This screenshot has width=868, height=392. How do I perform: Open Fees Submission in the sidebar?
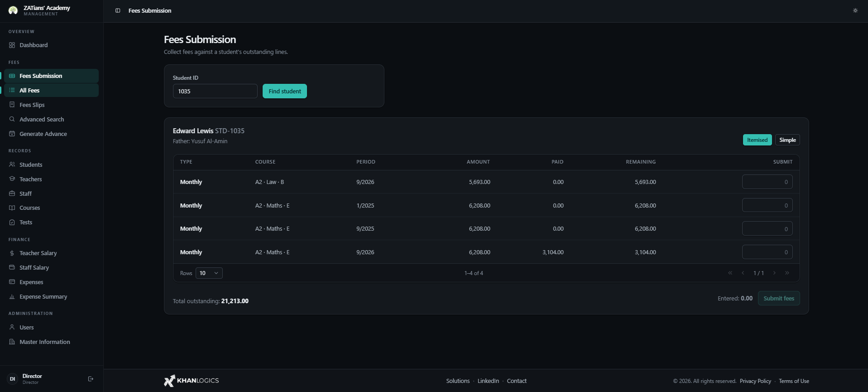(51, 76)
